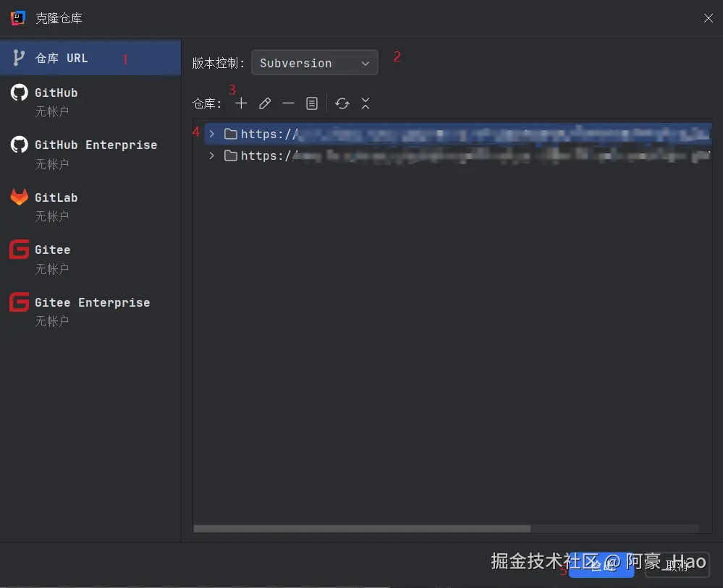Click the GitLab fox logo
Screen dimensions: 723x588
pos(20,197)
